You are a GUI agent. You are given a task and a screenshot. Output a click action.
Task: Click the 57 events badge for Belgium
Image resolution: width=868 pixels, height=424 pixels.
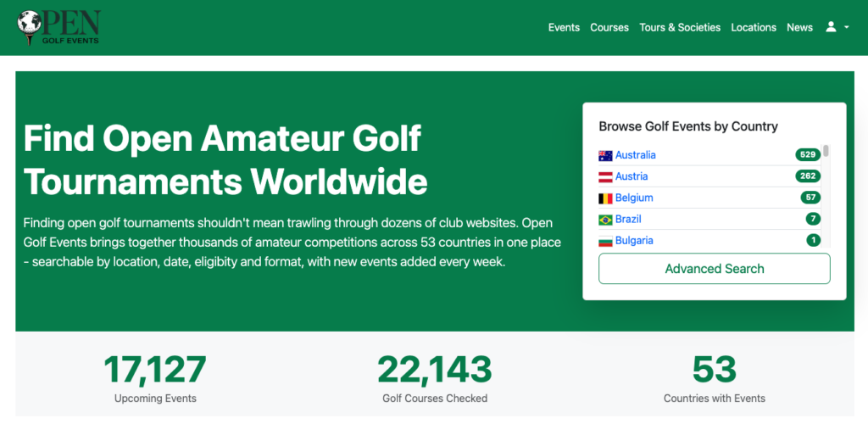click(811, 198)
